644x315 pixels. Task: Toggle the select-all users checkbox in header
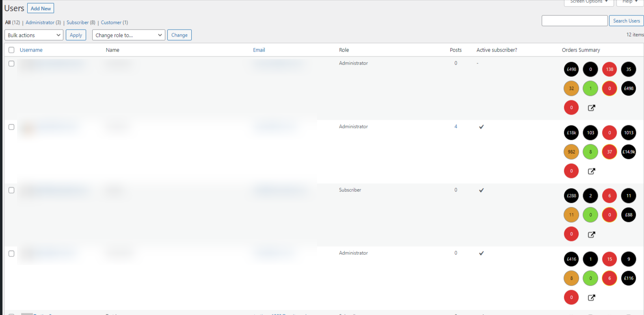[11, 50]
